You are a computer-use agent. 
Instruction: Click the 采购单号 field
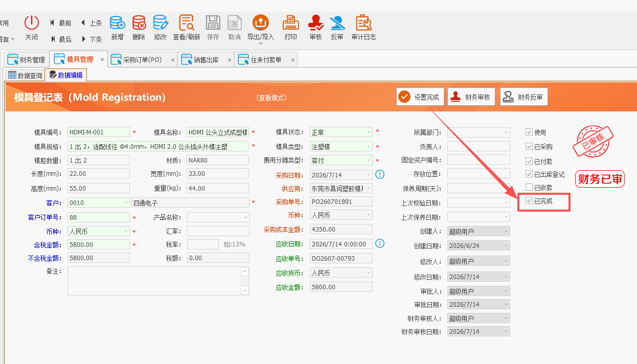[x=341, y=201]
